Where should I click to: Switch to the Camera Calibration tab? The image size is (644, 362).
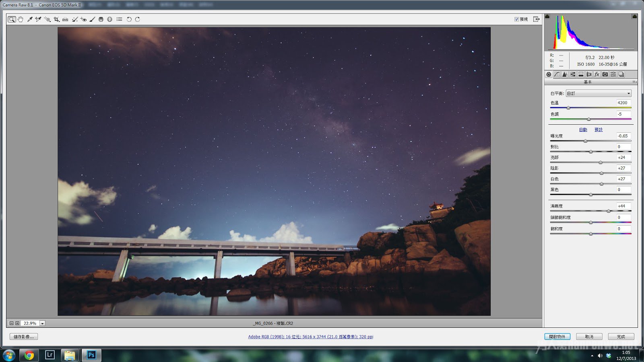[605, 74]
